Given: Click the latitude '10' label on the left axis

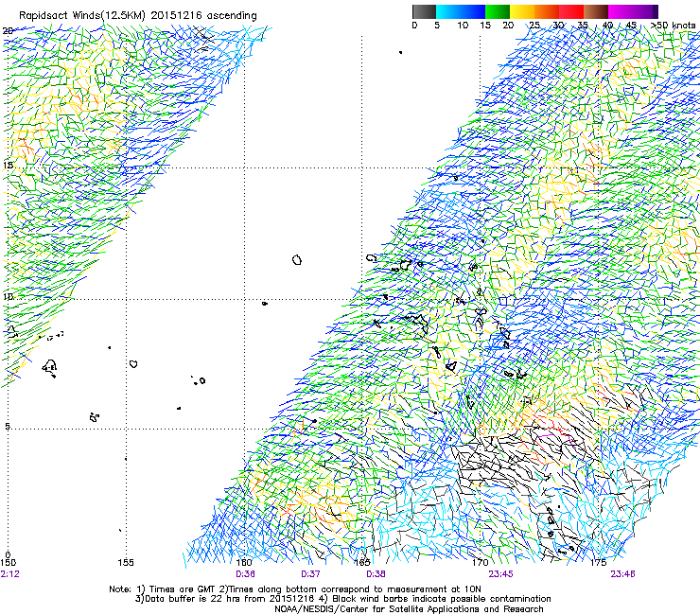Looking at the screenshot, I should coord(8,297).
